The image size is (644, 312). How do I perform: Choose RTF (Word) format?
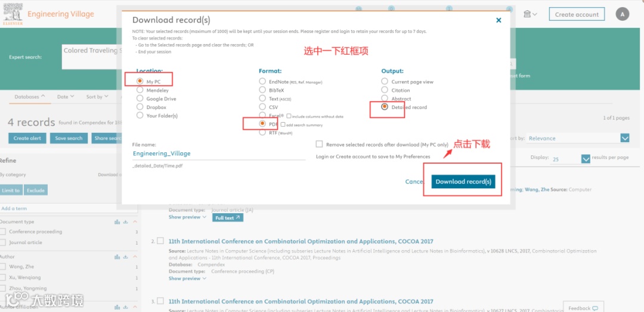coord(262,132)
